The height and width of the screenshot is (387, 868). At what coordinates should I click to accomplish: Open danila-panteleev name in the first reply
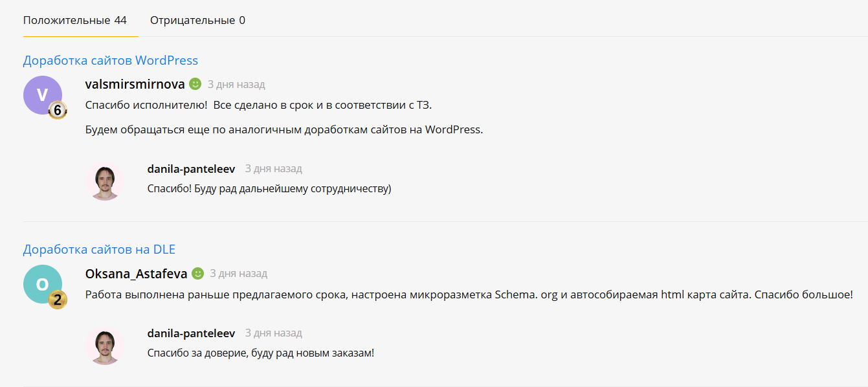191,168
